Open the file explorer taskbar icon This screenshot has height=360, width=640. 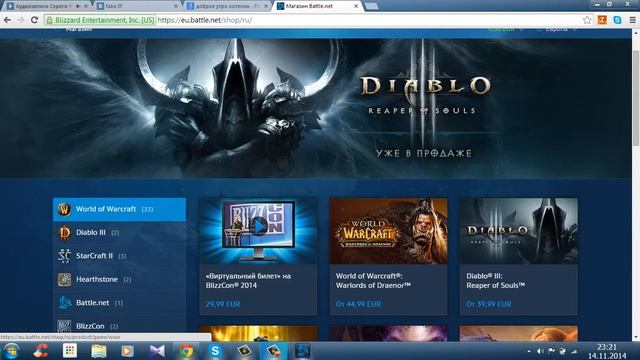click(x=99, y=351)
